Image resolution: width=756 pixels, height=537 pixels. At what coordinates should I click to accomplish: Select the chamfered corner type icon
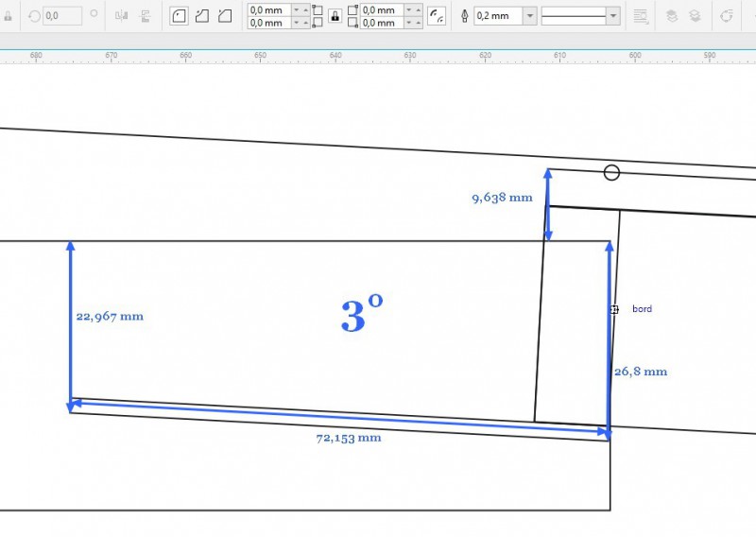click(x=225, y=16)
